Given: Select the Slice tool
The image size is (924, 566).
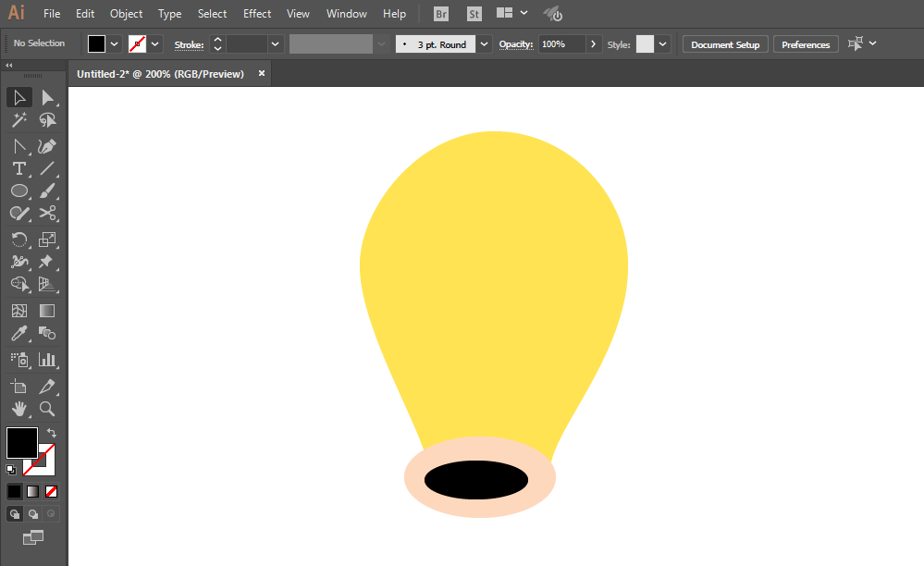Looking at the screenshot, I should (47, 387).
